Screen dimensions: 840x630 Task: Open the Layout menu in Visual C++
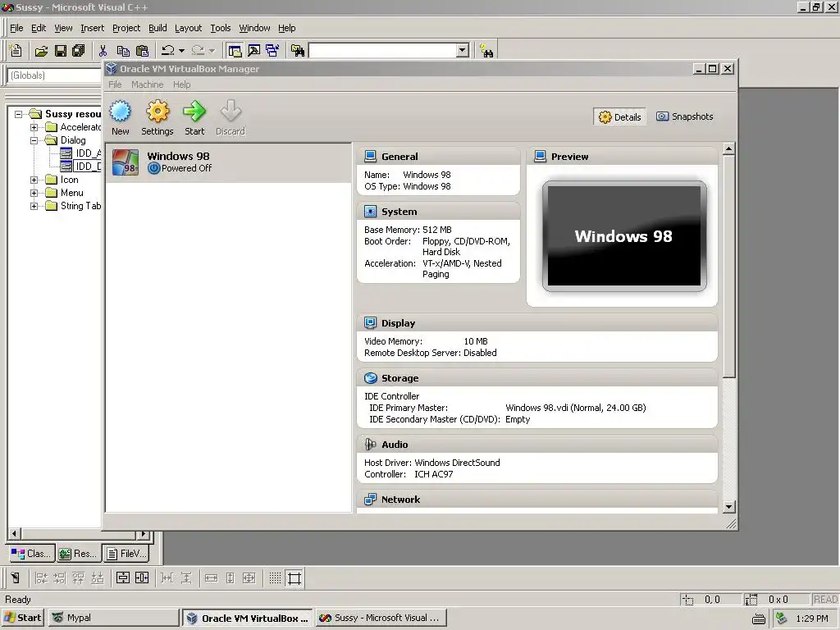(x=188, y=28)
